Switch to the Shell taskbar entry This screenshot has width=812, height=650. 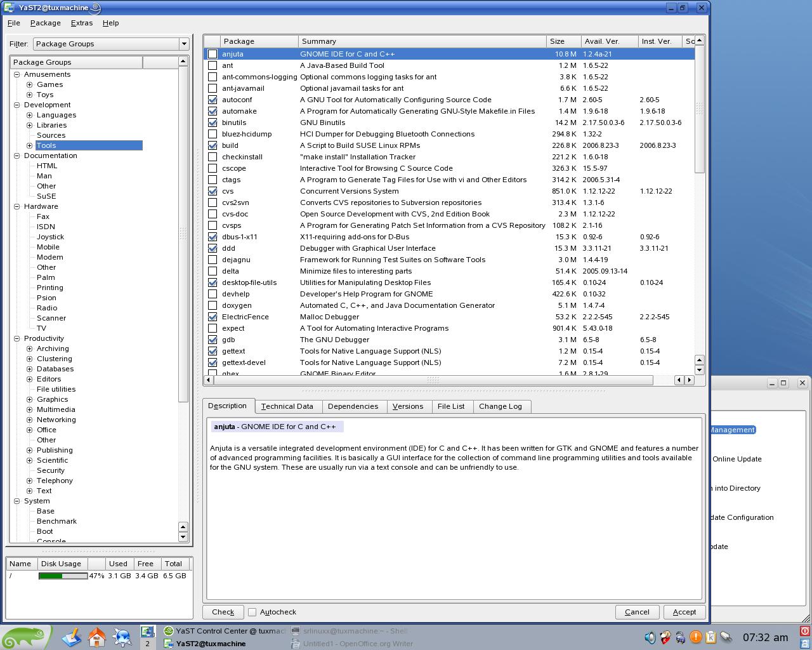351,631
